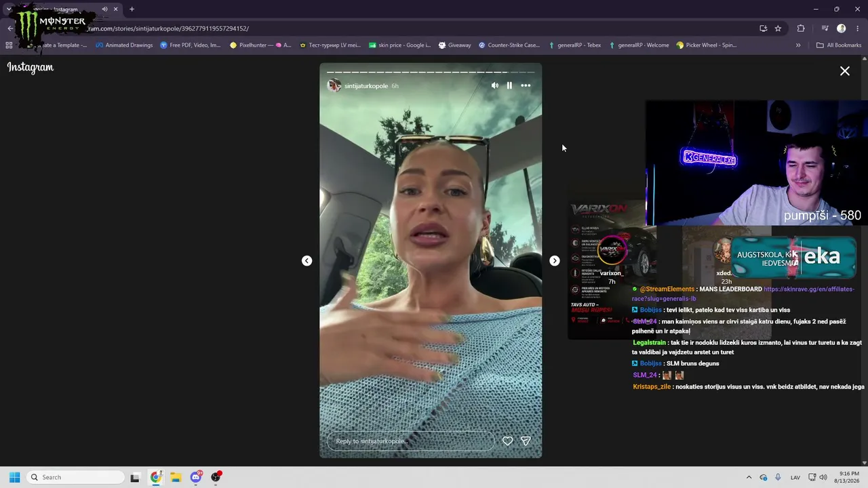The image size is (868, 488).
Task: Share the story with the paper plane icon
Action: coord(526,441)
